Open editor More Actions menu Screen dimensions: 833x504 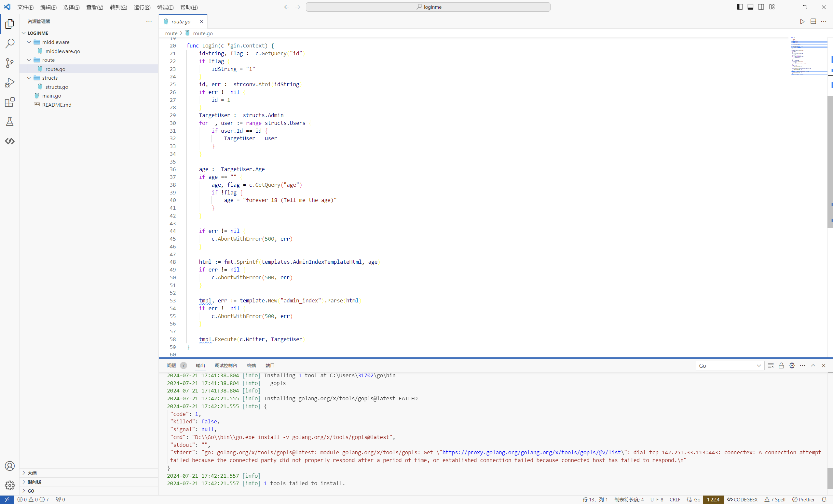tap(824, 21)
